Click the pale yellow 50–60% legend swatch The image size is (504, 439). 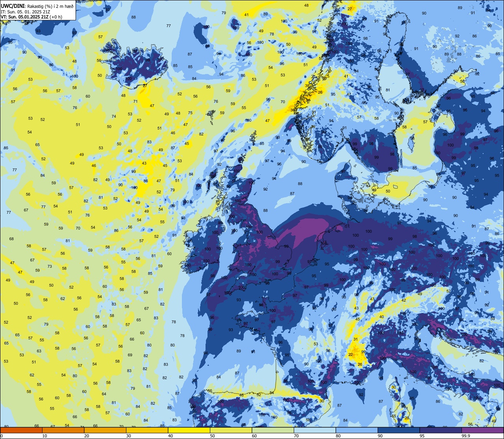pyautogui.click(x=231, y=430)
